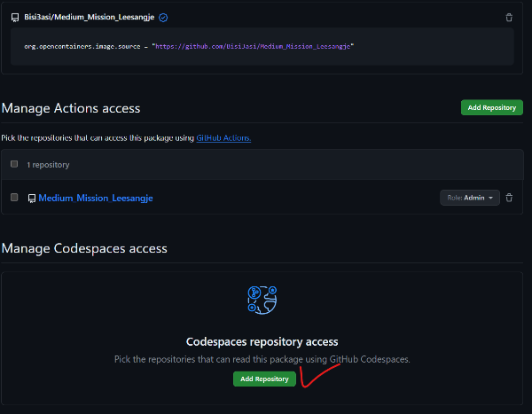Add Repository under Manage Actions access

(x=491, y=107)
